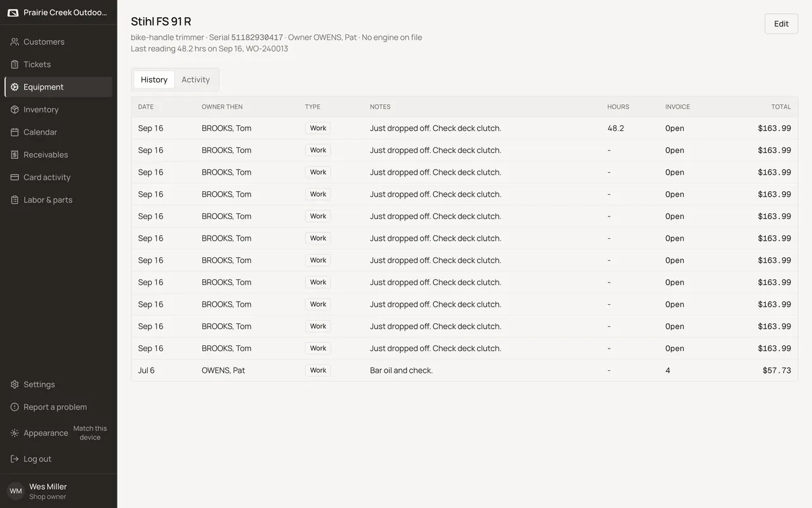Click the Tickets clipboard icon

[15, 64]
